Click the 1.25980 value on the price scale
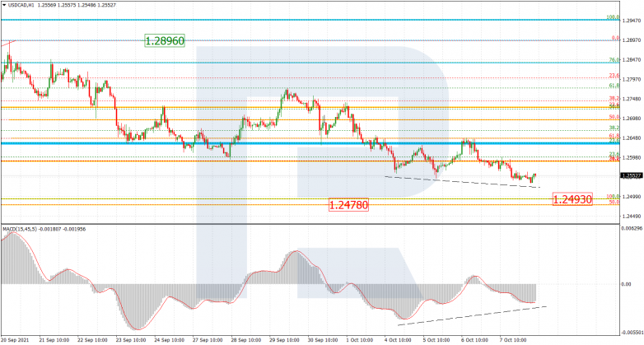 click(x=632, y=158)
